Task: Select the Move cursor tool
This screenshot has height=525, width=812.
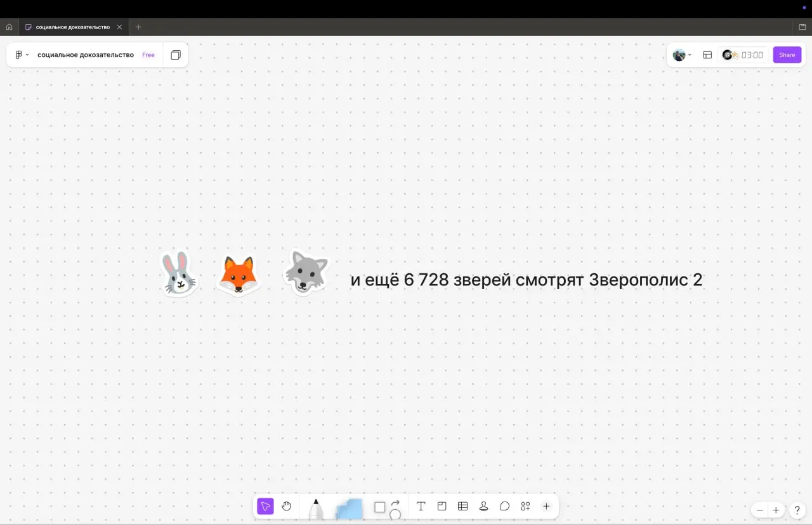Action: (265, 506)
